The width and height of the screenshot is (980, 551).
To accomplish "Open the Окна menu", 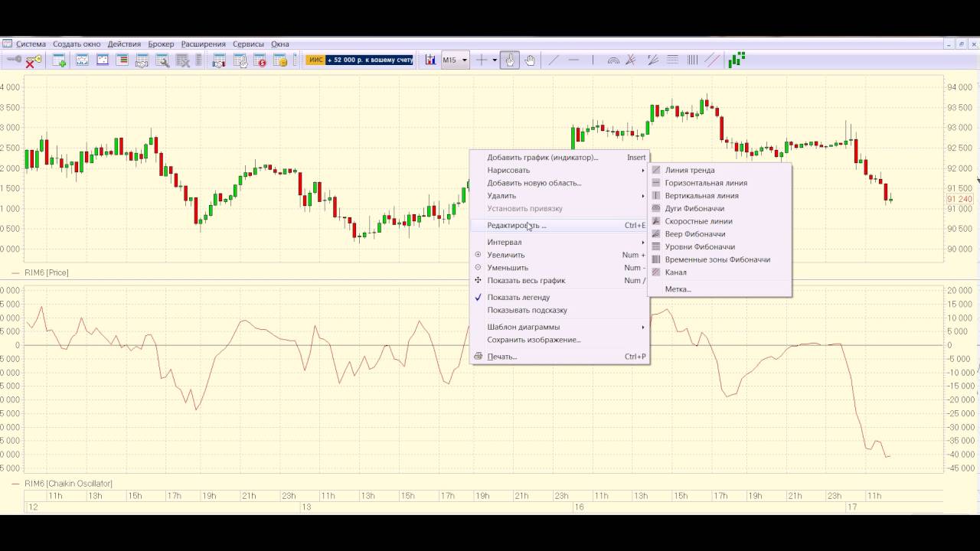I will [279, 44].
